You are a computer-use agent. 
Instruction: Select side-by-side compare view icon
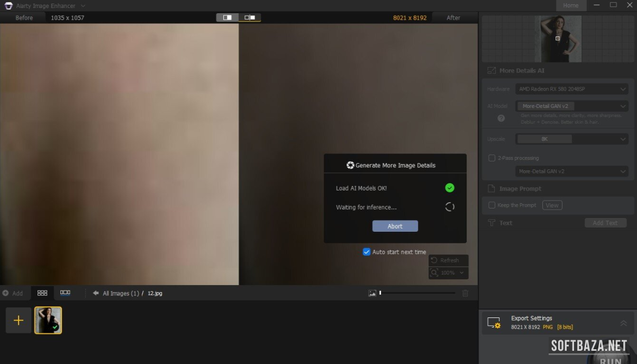click(250, 17)
